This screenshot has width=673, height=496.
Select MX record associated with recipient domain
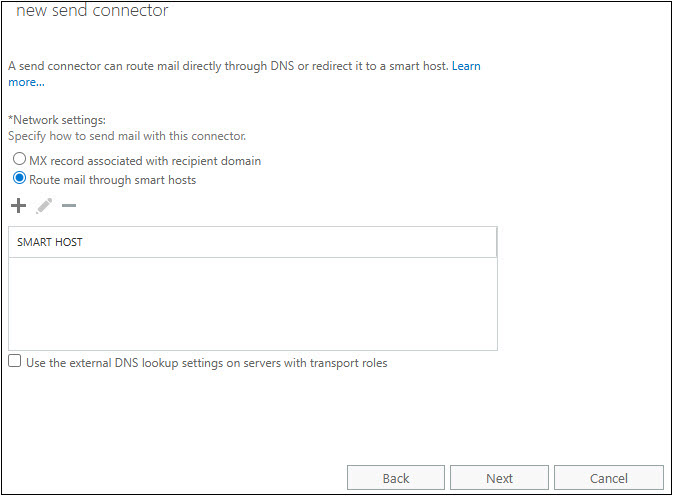point(19,159)
